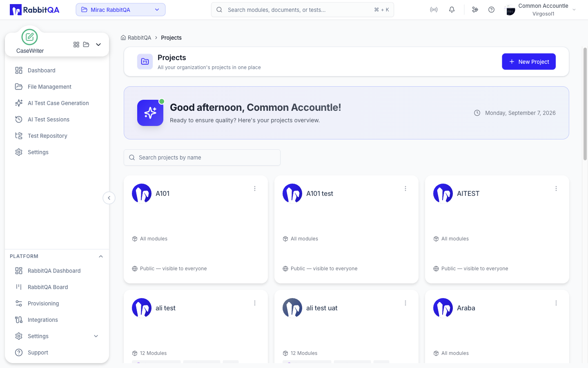Click the New Project button

coord(529,62)
